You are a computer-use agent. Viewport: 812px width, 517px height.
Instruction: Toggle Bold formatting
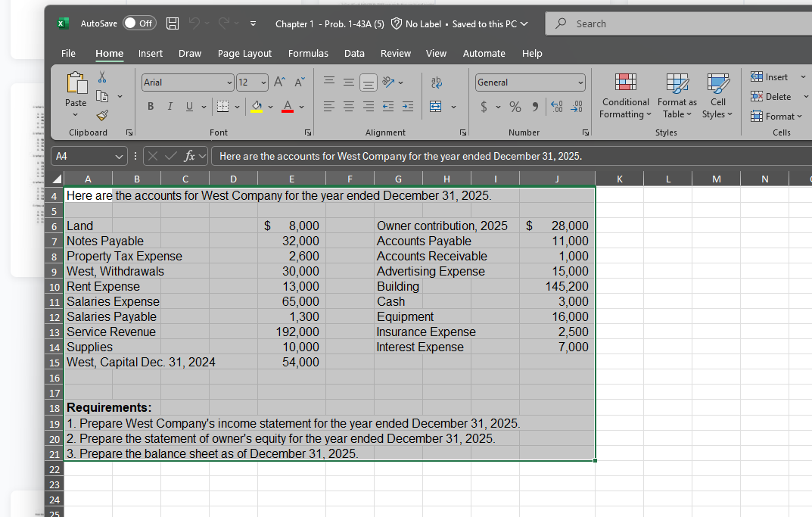pos(151,107)
